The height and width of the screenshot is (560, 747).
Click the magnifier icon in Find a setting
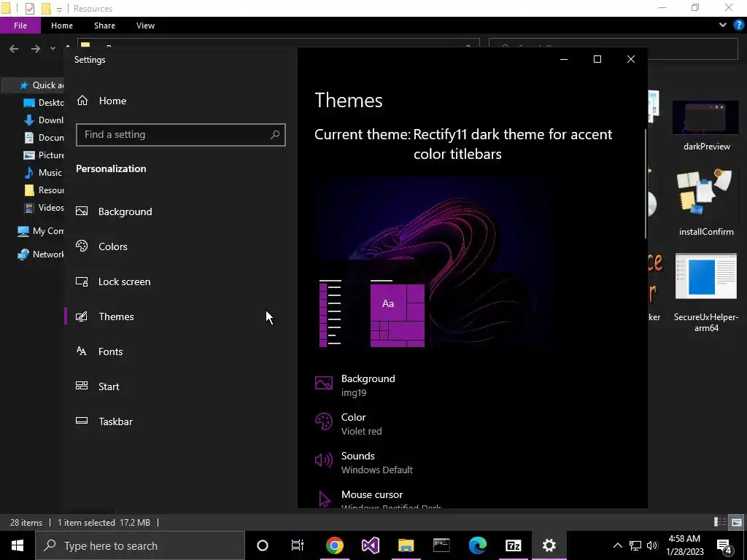[x=275, y=135]
